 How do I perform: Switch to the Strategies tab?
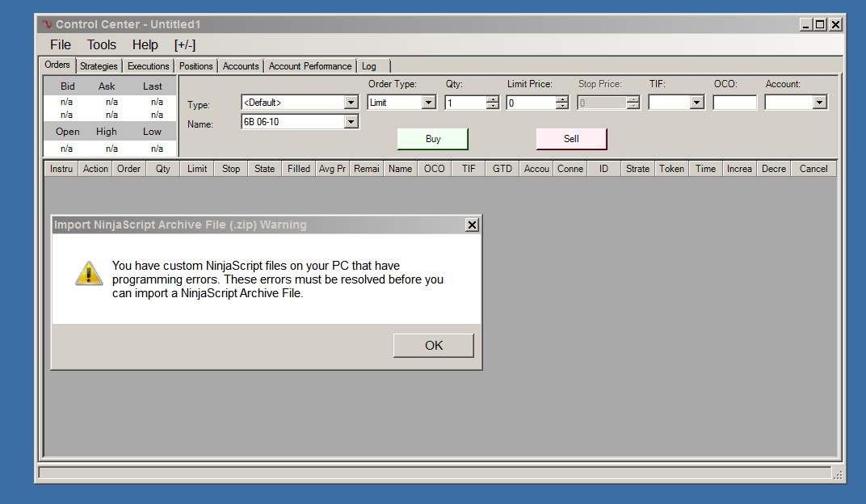(99, 66)
